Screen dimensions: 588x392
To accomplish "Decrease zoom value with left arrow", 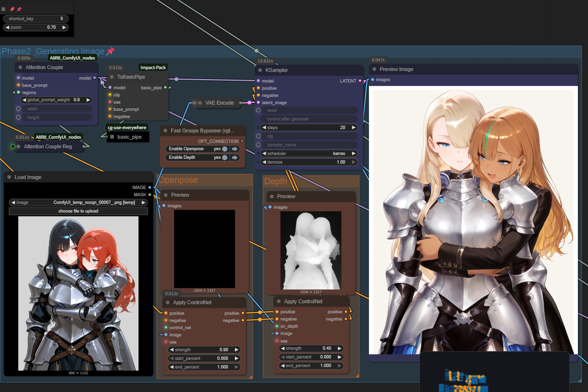I will tap(7, 27).
